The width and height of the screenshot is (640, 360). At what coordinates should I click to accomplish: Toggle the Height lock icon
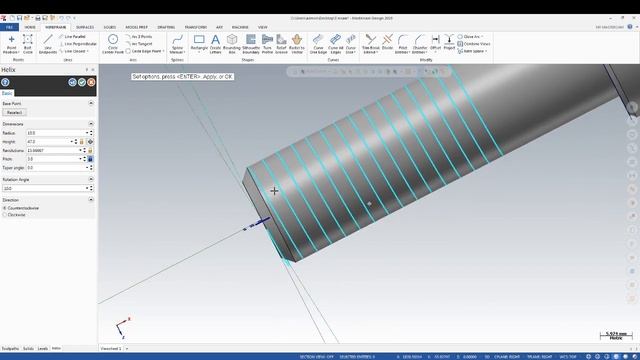click(82, 142)
